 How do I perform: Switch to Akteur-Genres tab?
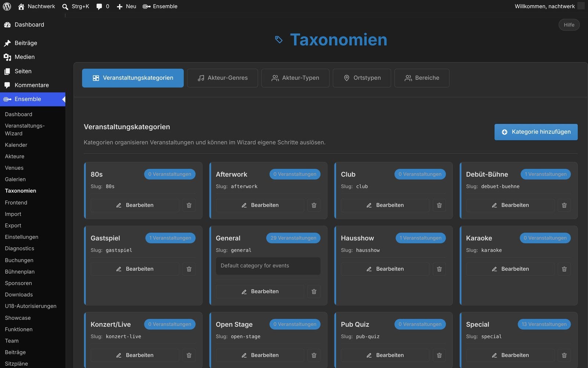pos(222,78)
